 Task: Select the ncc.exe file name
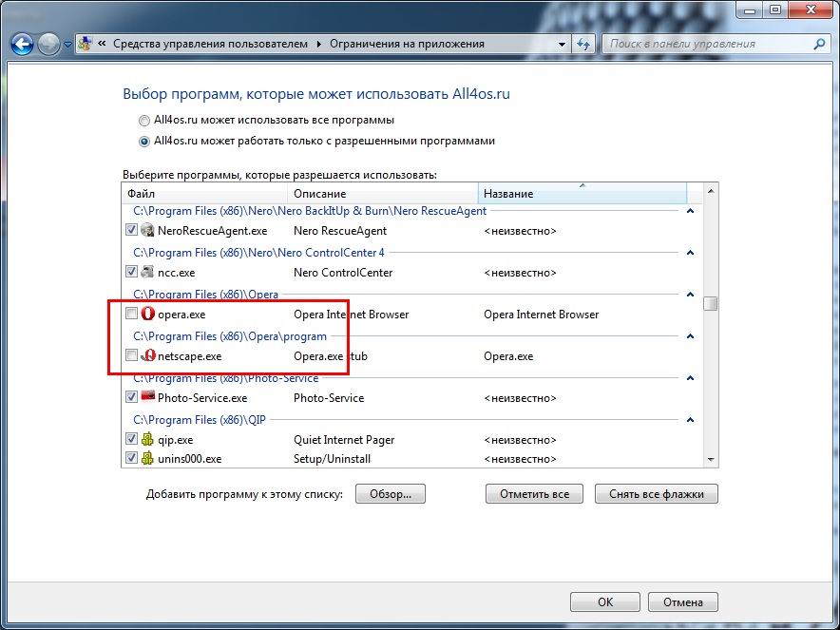click(177, 273)
